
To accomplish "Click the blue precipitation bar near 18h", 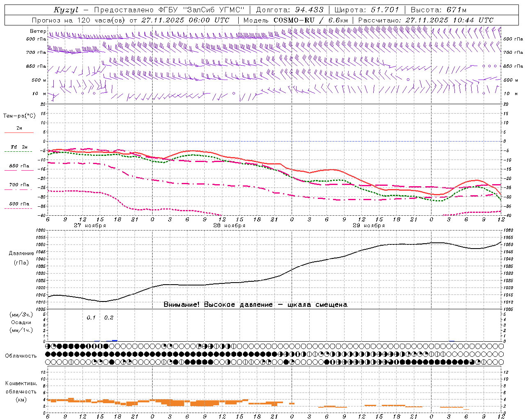I will coord(115,340).
